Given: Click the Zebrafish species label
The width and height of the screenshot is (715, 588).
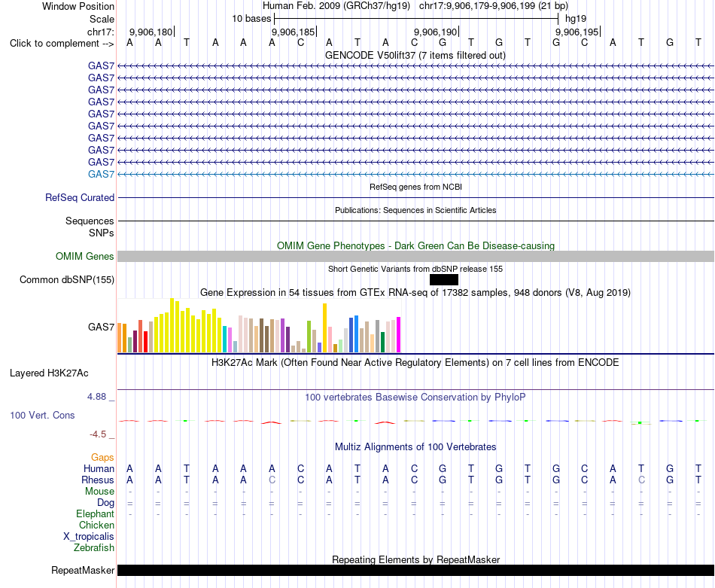Looking at the screenshot, I should point(94,547).
